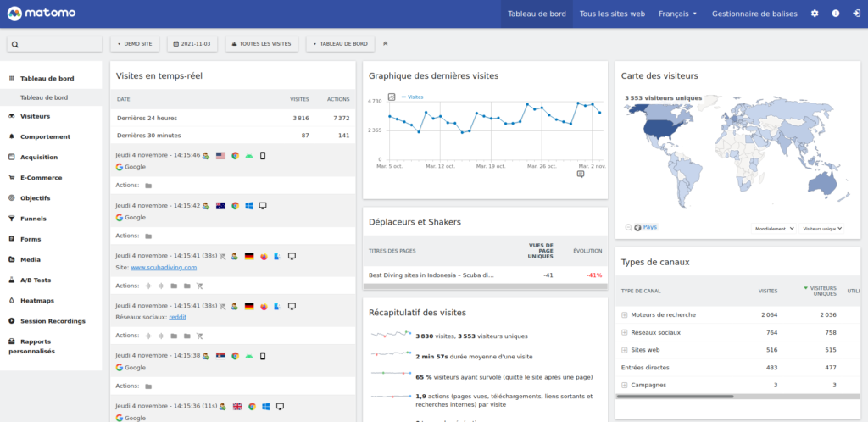Collapse the top controls with double-chevron icon
Viewport: 868px width, 422px height.
[387, 43]
